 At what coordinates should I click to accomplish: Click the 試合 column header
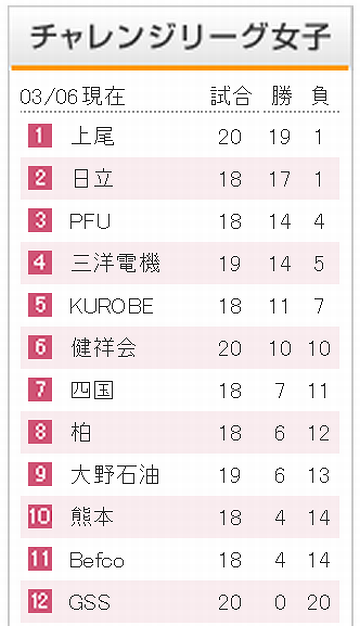[x=231, y=96]
